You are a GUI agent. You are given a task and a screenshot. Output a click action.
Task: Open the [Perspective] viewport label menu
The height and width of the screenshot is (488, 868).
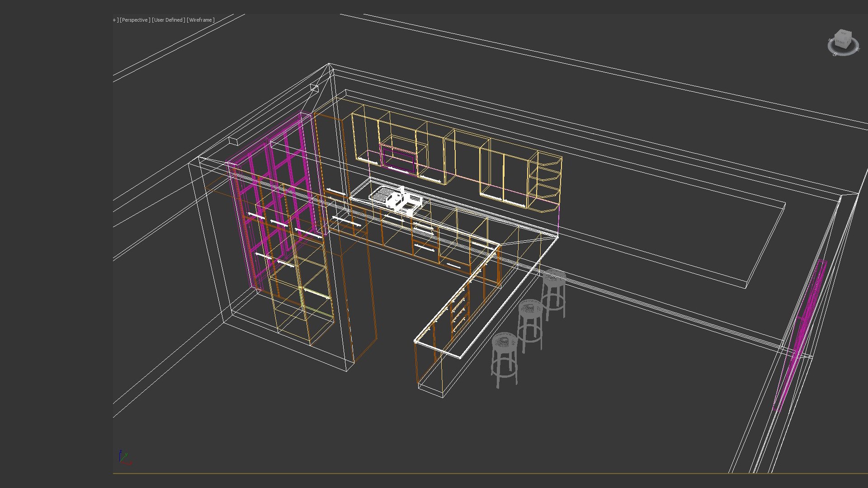tap(135, 20)
